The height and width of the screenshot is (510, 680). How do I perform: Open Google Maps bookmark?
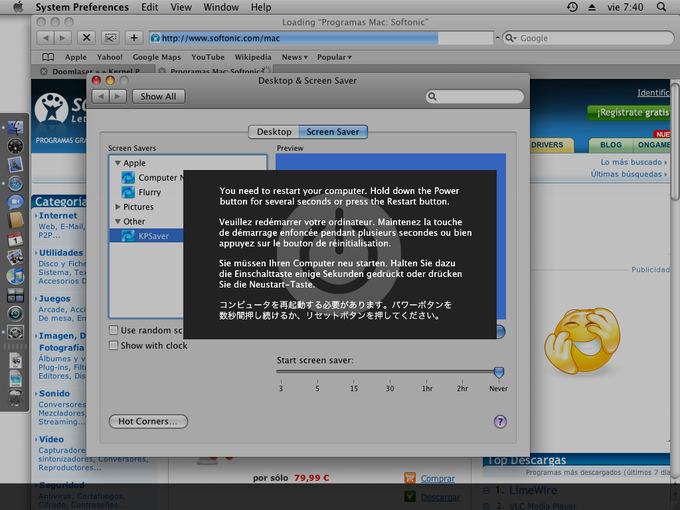click(x=157, y=57)
